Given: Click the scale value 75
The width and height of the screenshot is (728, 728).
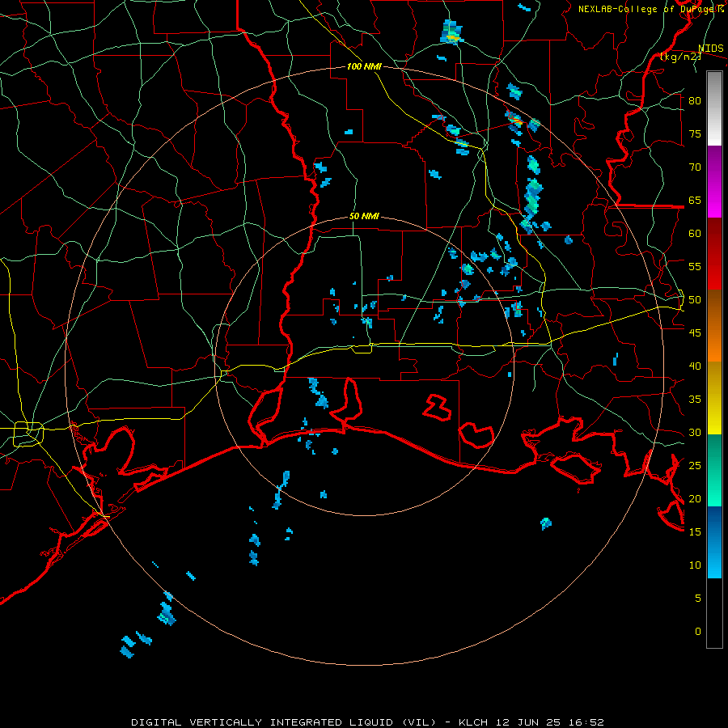Looking at the screenshot, I should tap(695, 133).
